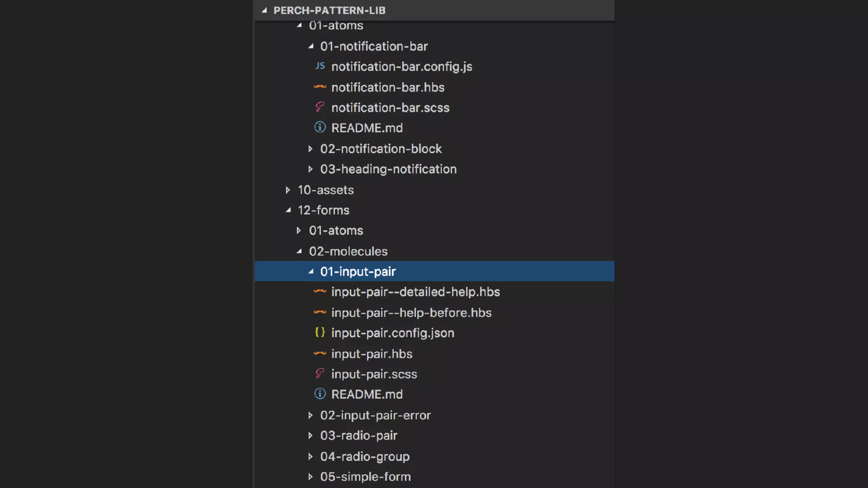
Task: Collapse the PERCH-PATTERN-LIB section header
Action: (x=264, y=10)
